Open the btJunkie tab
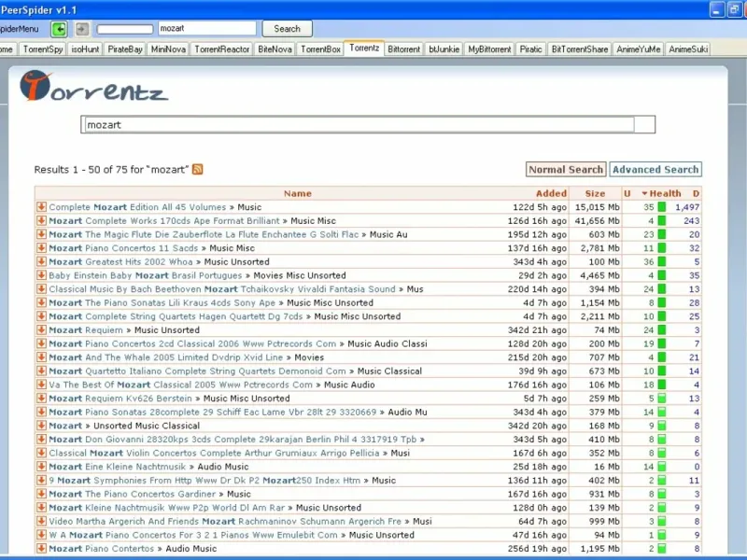 (444, 49)
